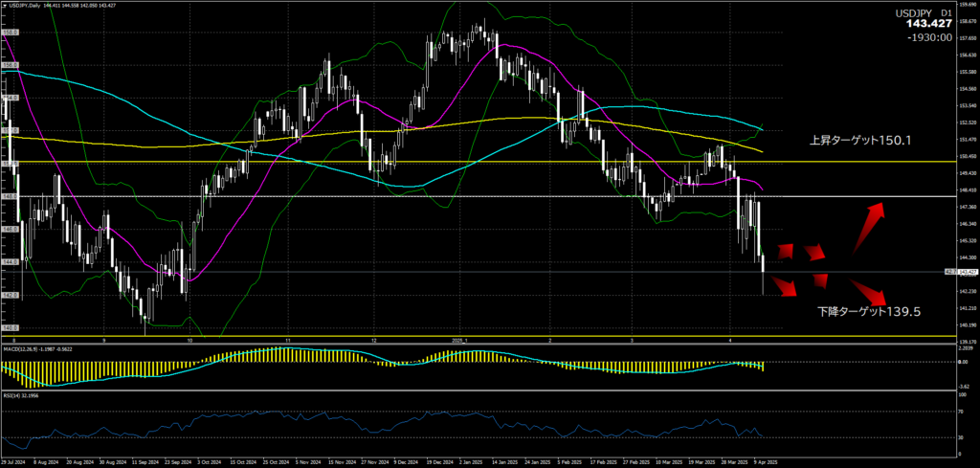Select the 下降ターゲット139.5 text label
Screen dimensions: 980x468
coord(869,312)
